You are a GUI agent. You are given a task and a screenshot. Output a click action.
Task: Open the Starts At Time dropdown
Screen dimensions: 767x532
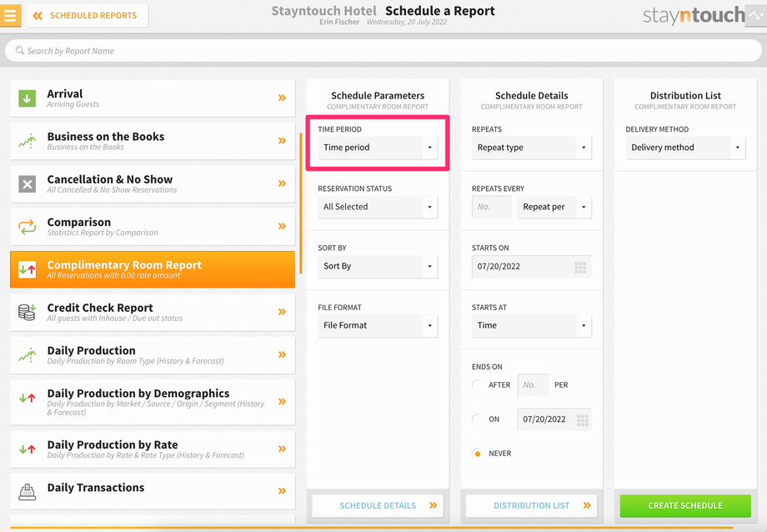(531, 325)
